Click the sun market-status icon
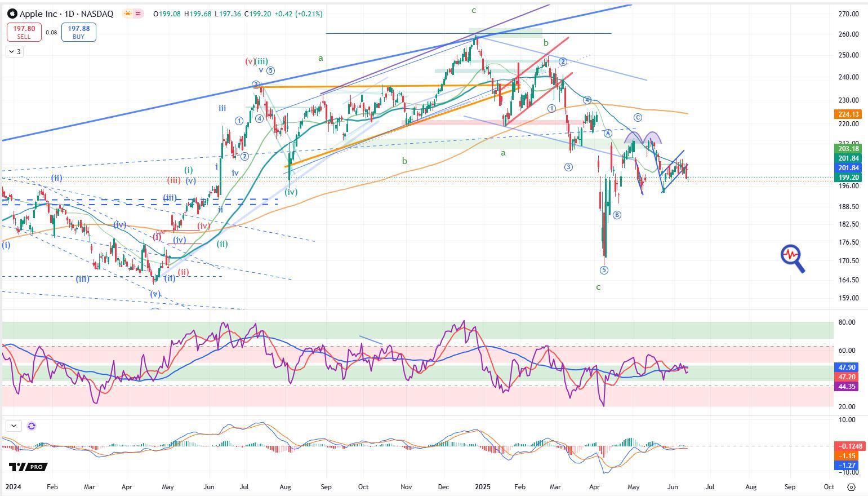868x496 pixels. pyautogui.click(x=128, y=14)
